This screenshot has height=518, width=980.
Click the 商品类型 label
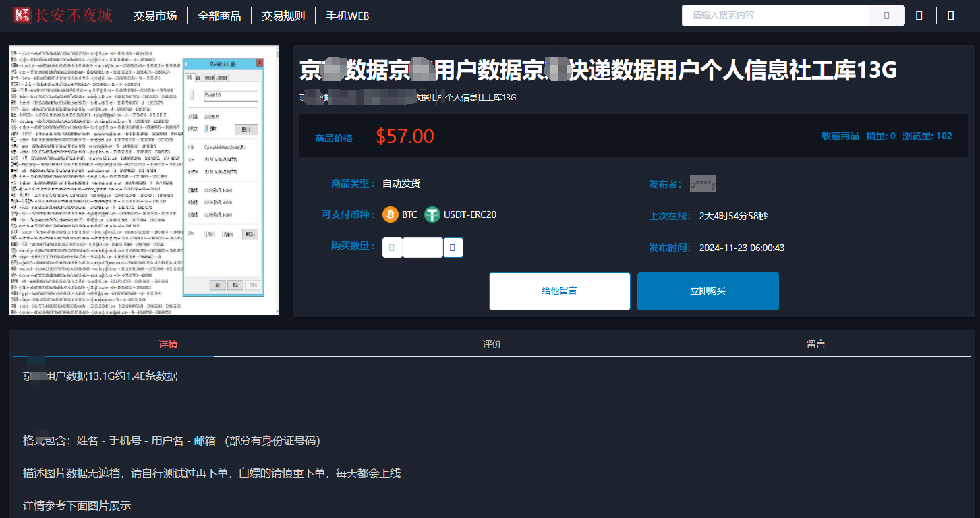pyautogui.click(x=353, y=183)
